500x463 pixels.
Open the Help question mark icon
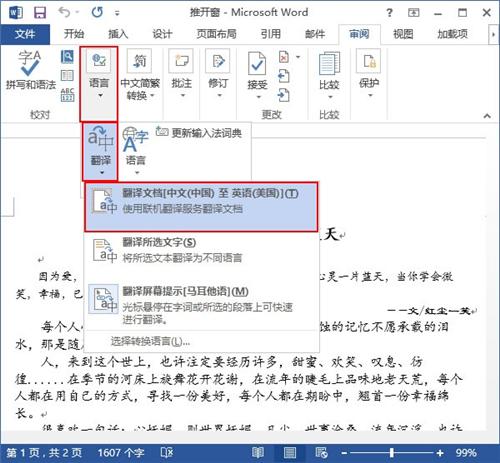click(x=389, y=13)
